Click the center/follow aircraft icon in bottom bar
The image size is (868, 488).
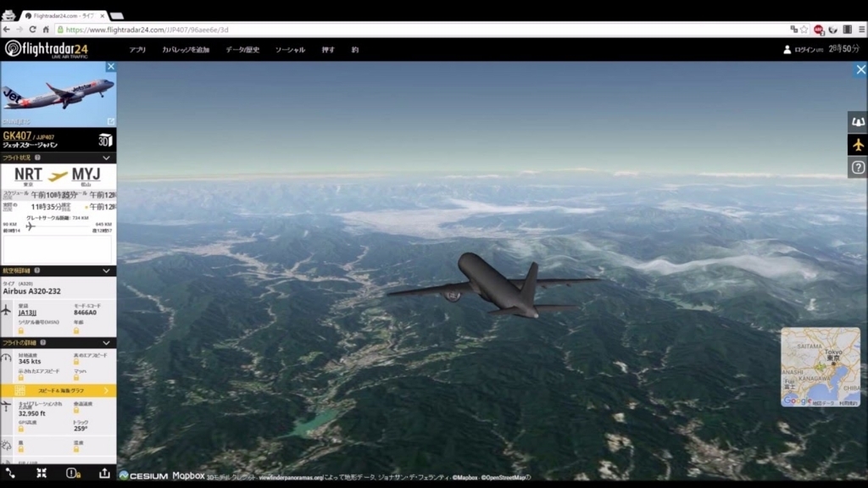42,473
